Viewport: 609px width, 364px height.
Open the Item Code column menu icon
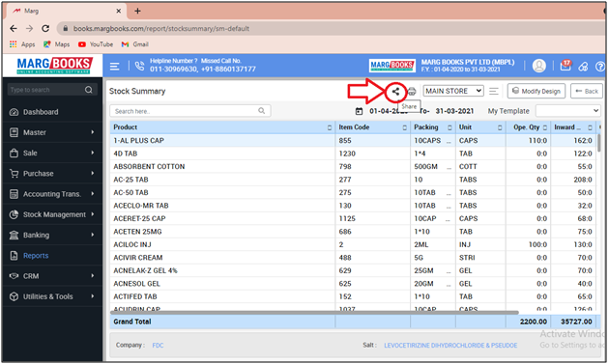click(405, 127)
